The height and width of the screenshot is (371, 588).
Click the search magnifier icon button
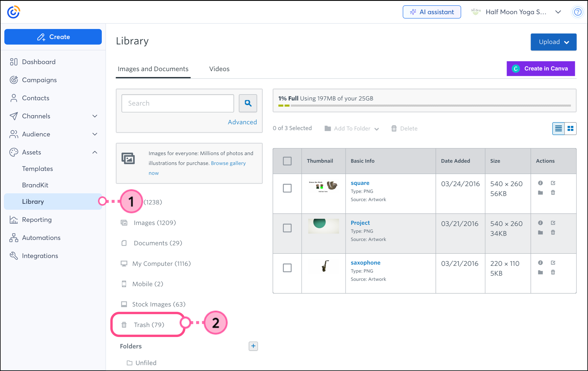point(248,103)
